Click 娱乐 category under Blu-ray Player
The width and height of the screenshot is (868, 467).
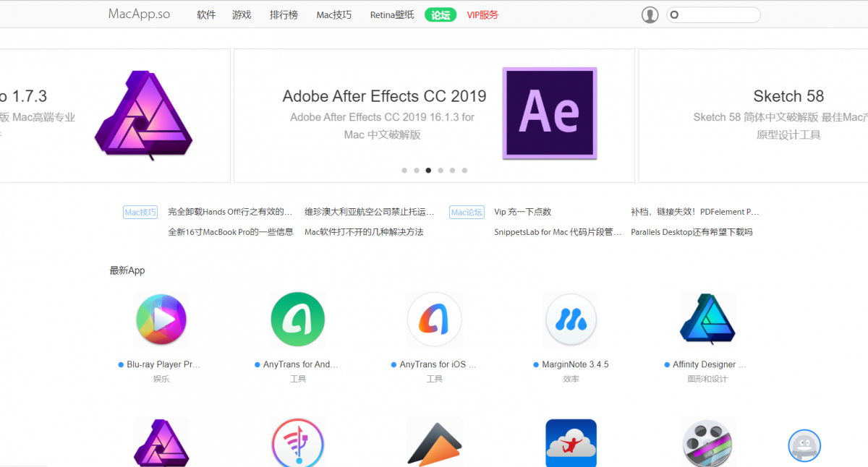161,379
